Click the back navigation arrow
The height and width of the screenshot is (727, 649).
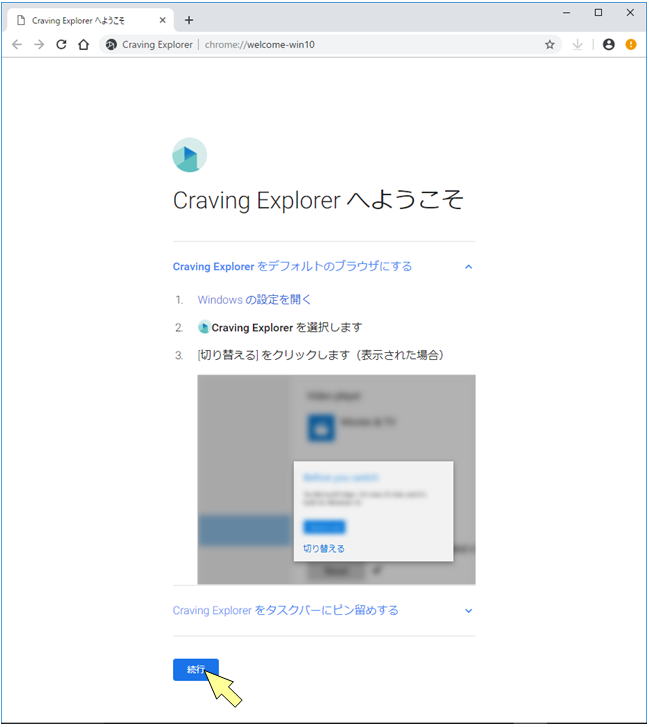pos(17,45)
